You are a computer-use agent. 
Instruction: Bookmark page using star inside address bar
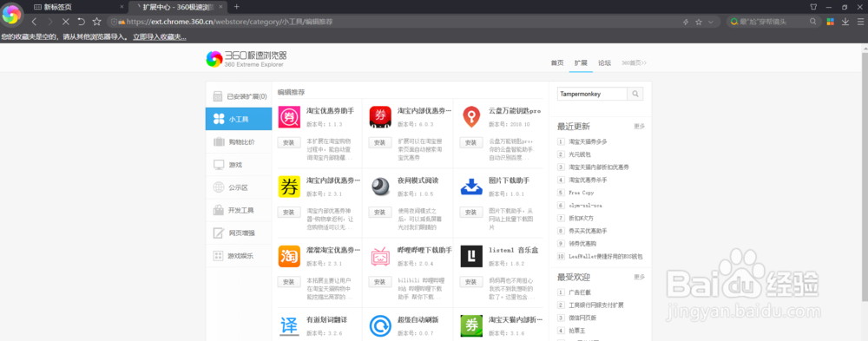point(699,22)
